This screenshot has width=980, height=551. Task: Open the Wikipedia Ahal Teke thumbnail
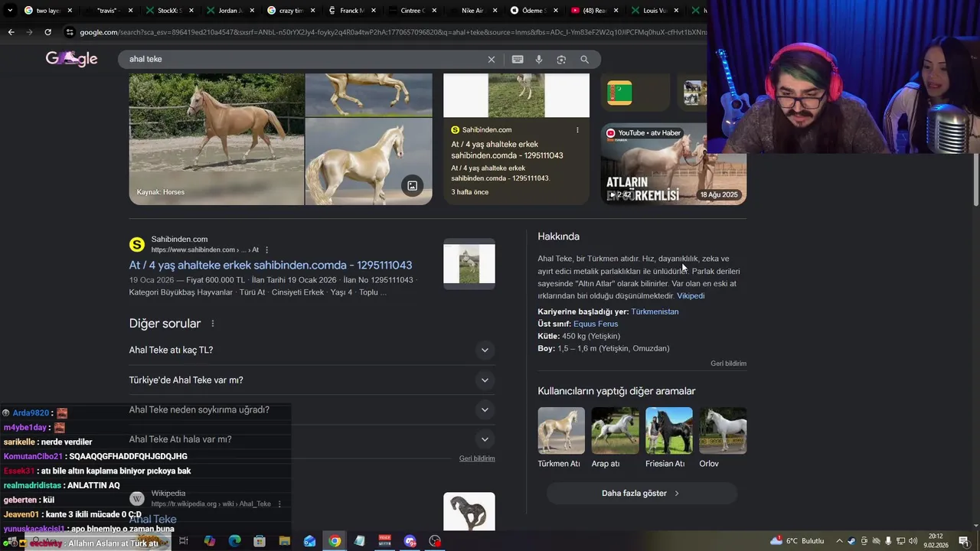pos(469,511)
